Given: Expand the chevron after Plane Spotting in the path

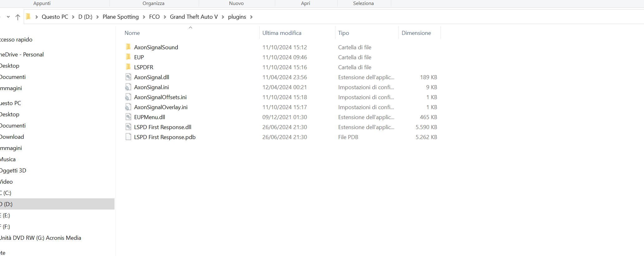Looking at the screenshot, I should pos(144,17).
